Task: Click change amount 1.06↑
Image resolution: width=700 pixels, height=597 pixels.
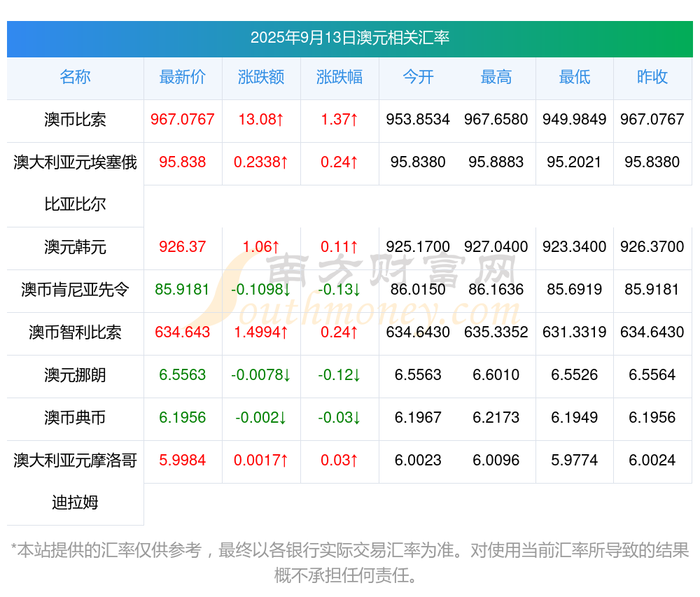Action: point(261,247)
